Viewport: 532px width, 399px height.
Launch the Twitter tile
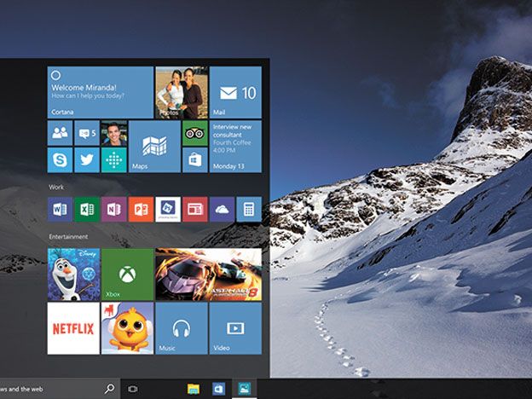pyautogui.click(x=87, y=159)
